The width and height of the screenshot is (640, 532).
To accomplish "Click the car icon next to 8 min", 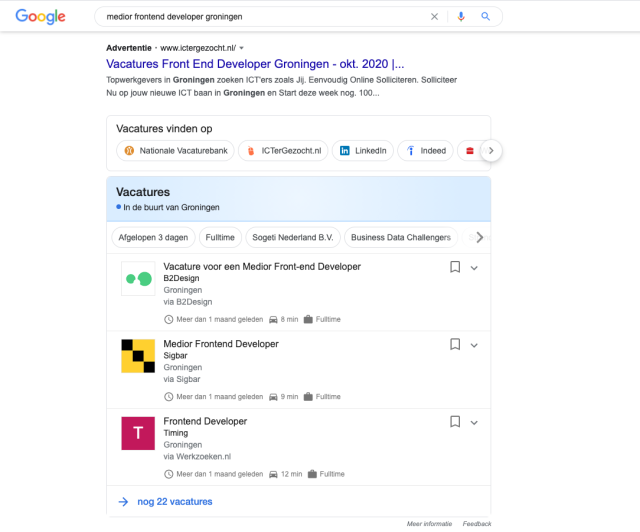I will 273,319.
